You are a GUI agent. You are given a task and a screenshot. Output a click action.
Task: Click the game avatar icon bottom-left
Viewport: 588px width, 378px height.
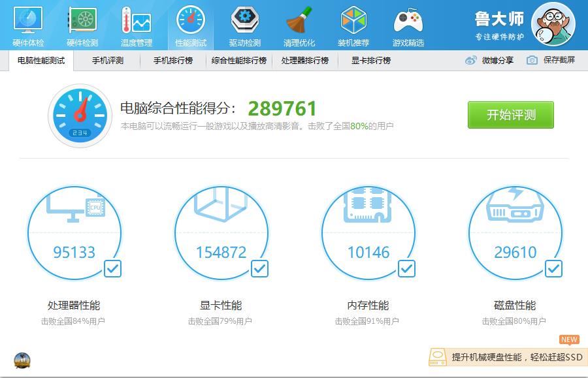tap(22, 361)
